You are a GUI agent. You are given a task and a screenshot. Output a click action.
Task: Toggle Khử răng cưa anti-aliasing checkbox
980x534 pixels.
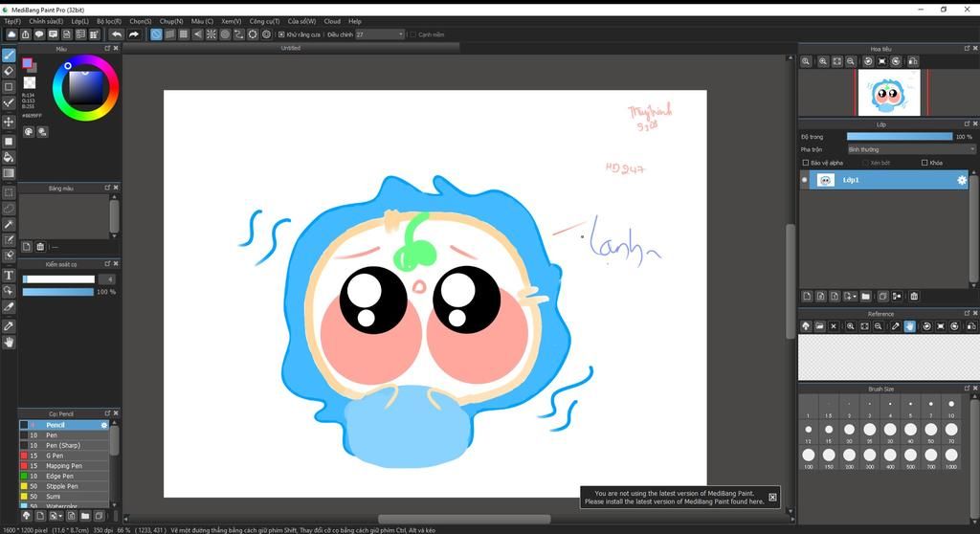[x=281, y=34]
